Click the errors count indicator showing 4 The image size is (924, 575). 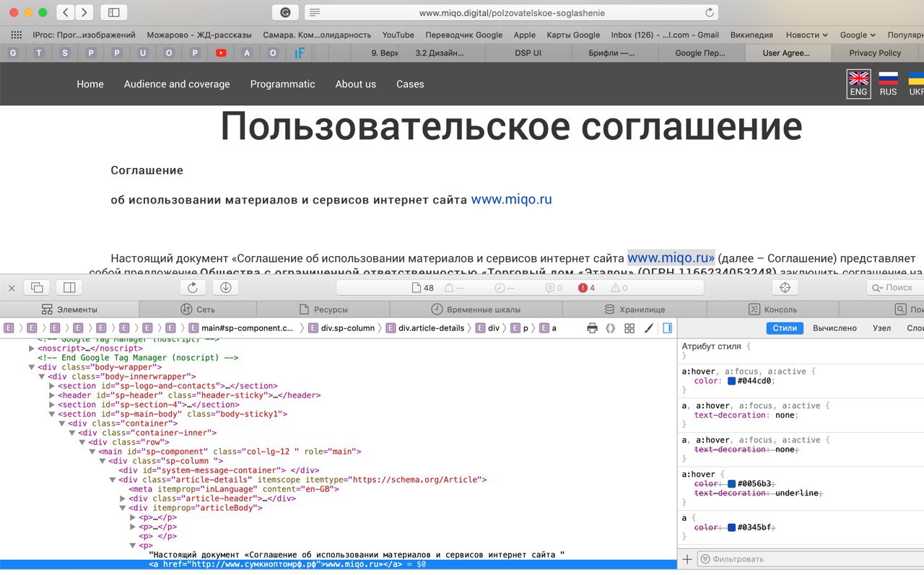tap(586, 288)
